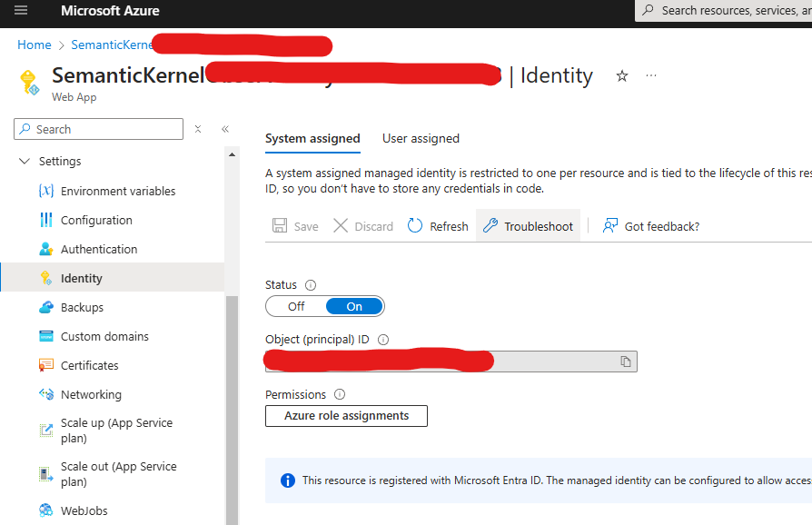This screenshot has height=525, width=812.
Task: Collapse the sidebar with double chevron
Action: point(225,129)
